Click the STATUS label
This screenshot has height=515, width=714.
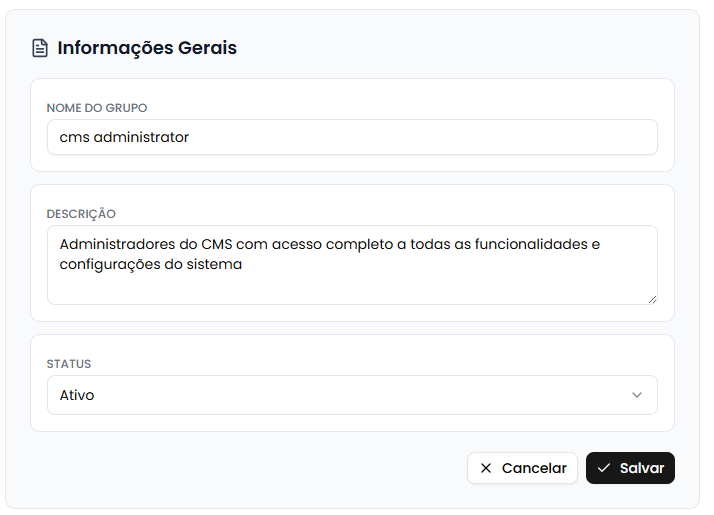[x=69, y=364]
